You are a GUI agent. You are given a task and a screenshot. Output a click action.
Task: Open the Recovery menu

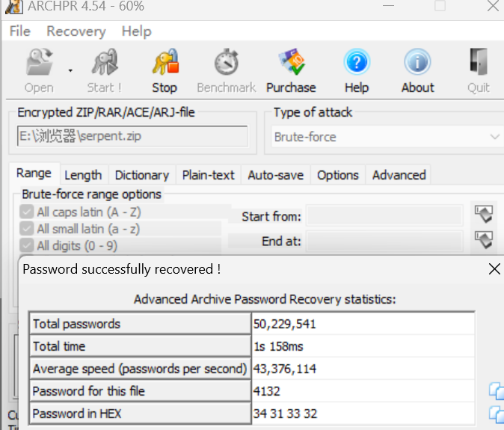click(x=76, y=31)
